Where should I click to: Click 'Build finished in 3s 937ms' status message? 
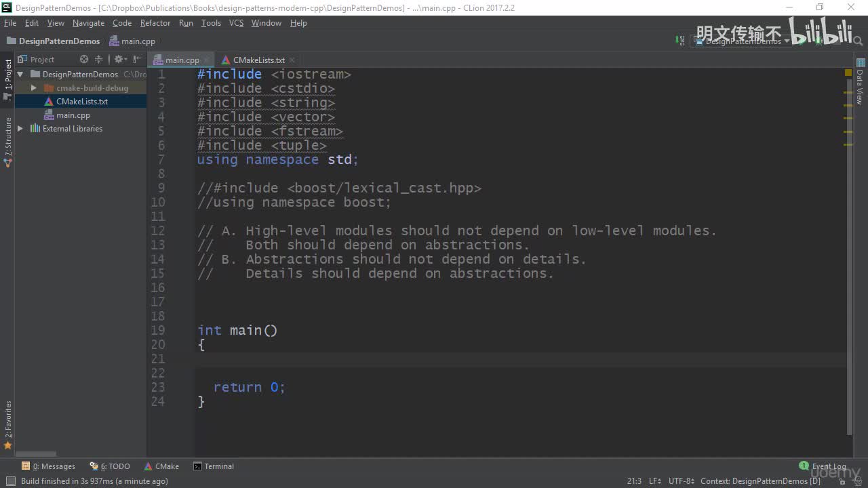(94, 481)
